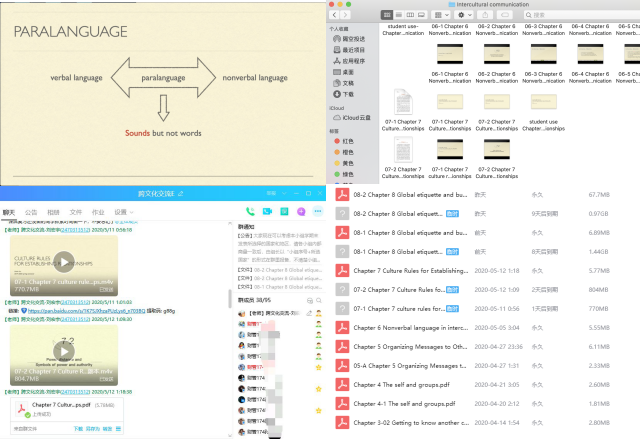The height and width of the screenshot is (439, 641).
Task: Open 05-A Chapter 5 Organizing Messages file row
Action: coord(473,365)
